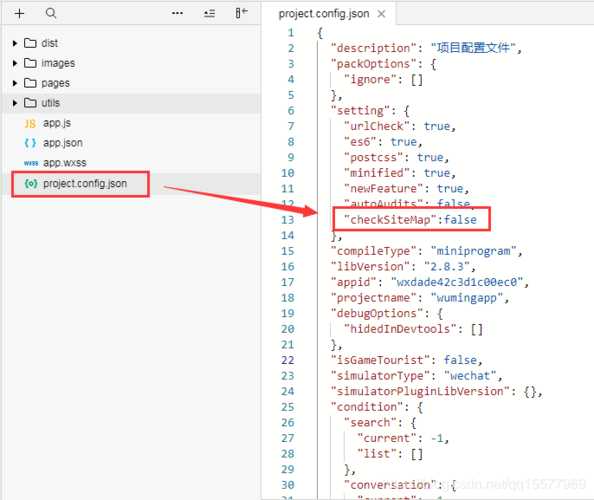Click the "wumingapp" string value
The image size is (594, 500).
(x=467, y=298)
